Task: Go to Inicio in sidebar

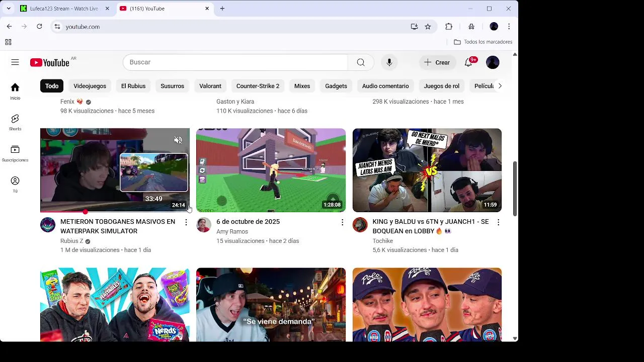Action: pyautogui.click(x=15, y=92)
